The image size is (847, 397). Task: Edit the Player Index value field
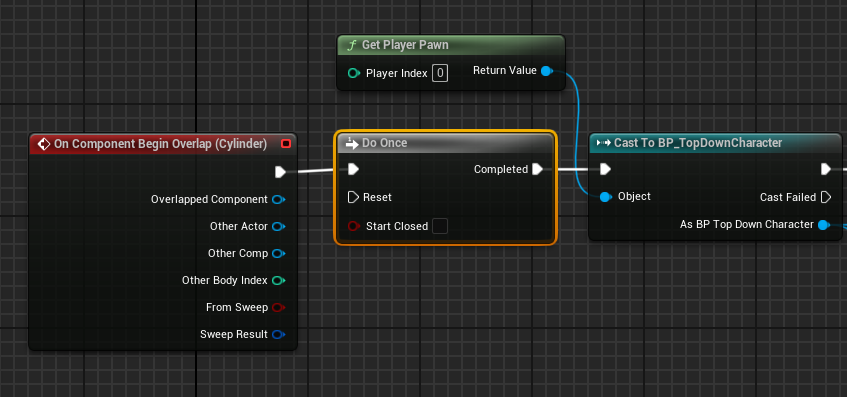click(440, 73)
